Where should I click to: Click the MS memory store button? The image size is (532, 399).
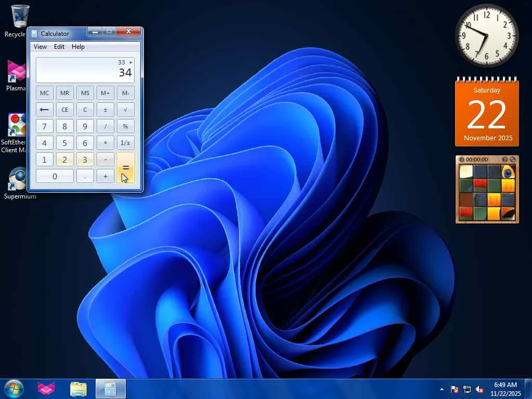pyautogui.click(x=85, y=93)
